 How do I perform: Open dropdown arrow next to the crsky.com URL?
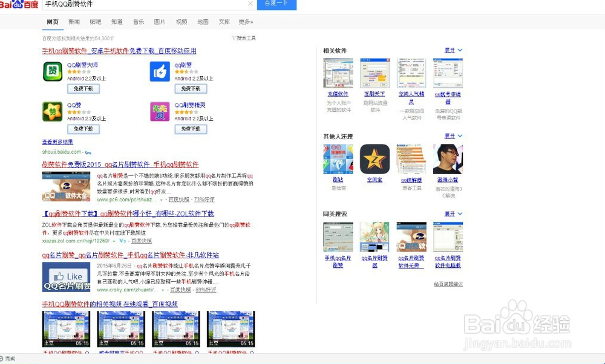click(x=163, y=290)
